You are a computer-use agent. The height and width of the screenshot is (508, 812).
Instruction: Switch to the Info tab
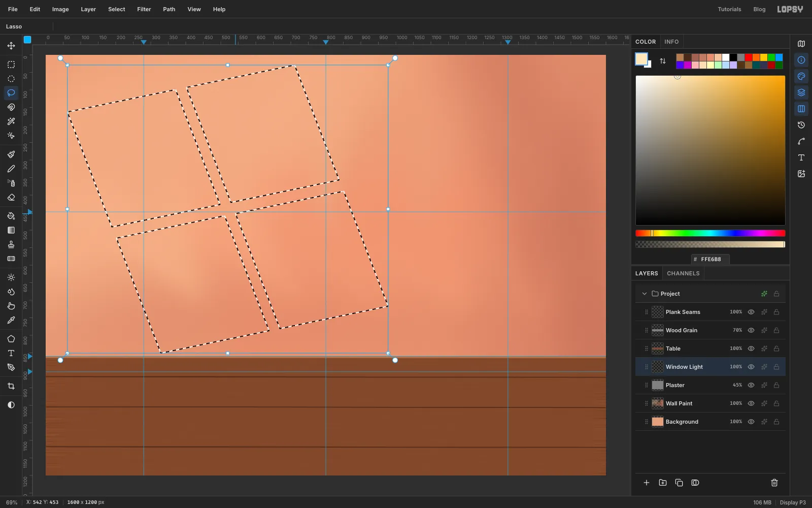[671, 42]
